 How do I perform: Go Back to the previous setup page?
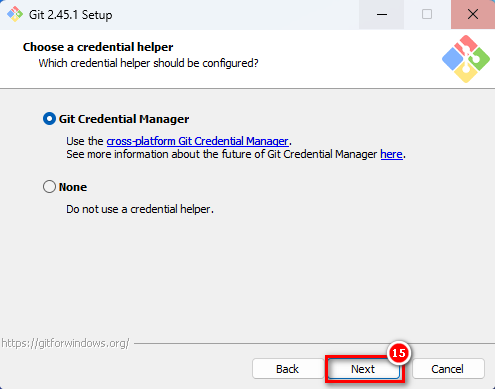(287, 369)
